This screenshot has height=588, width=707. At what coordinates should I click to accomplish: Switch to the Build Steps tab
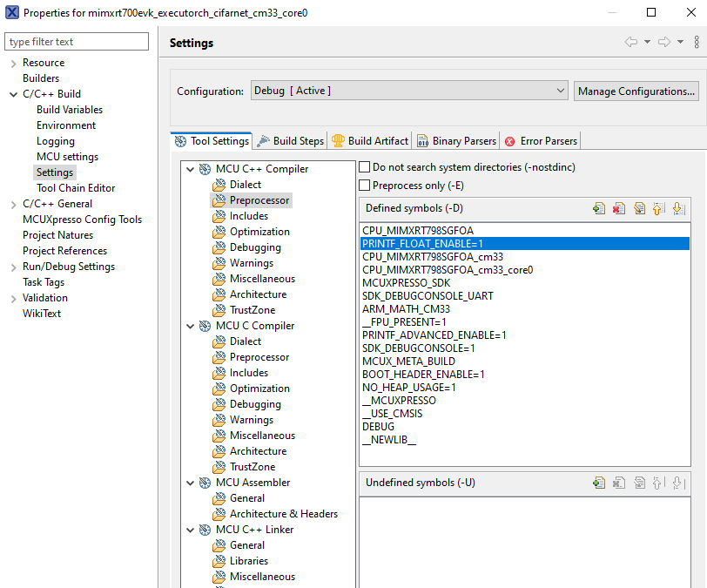pyautogui.click(x=291, y=141)
